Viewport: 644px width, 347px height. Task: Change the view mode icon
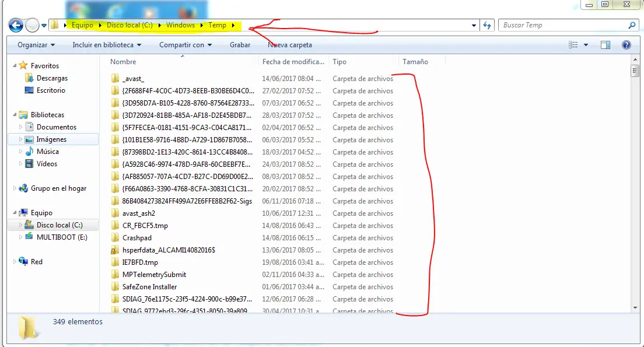pyautogui.click(x=573, y=45)
